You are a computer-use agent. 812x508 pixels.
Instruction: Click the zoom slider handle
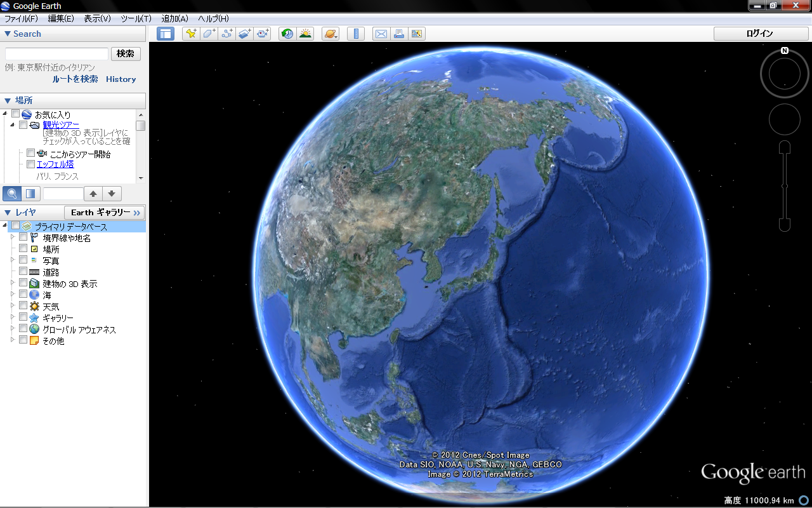click(x=785, y=186)
